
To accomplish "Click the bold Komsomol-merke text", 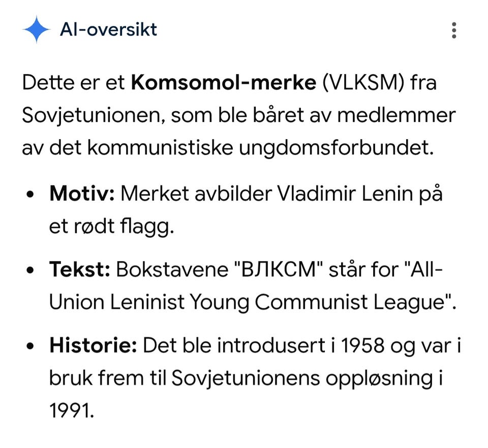I will pos(224,83).
